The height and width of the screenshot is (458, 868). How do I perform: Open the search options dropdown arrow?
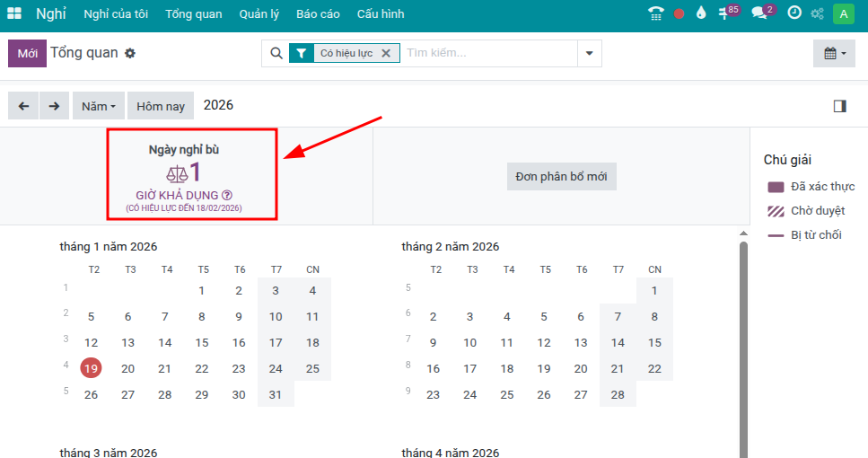pyautogui.click(x=589, y=54)
